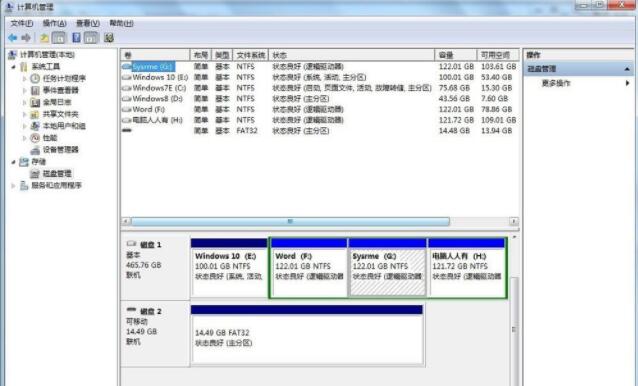The width and height of the screenshot is (638, 386).
Task: Click the removable drive icon on FAT32 row
Action: point(127,131)
